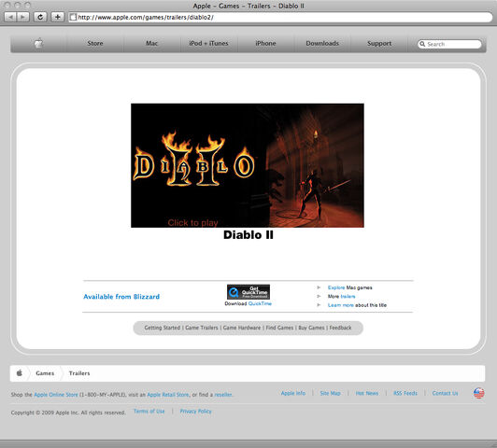
Task: Open Buy Games in games nav
Action: [x=312, y=328]
